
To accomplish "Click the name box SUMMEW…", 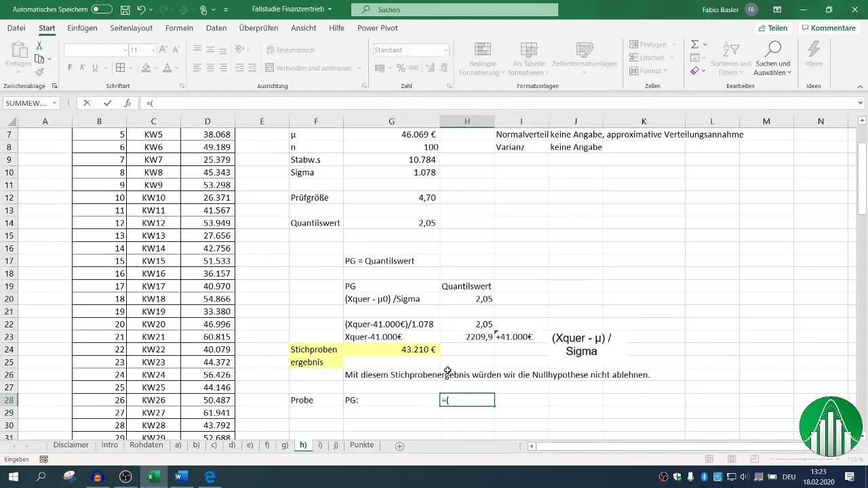I will [x=27, y=103].
